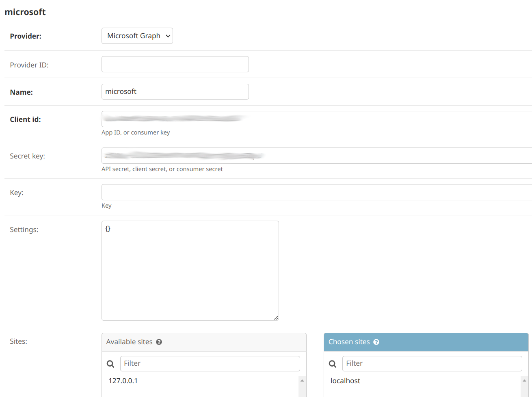Click the Settings textarea resize grip
Screen dimensions: 532x397
pos(277,317)
